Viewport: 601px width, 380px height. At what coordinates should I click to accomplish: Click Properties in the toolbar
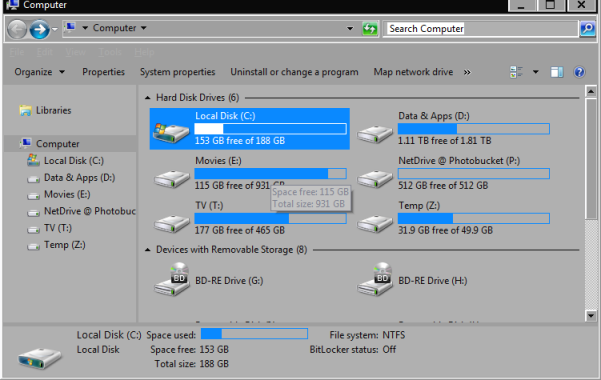pyautogui.click(x=103, y=72)
